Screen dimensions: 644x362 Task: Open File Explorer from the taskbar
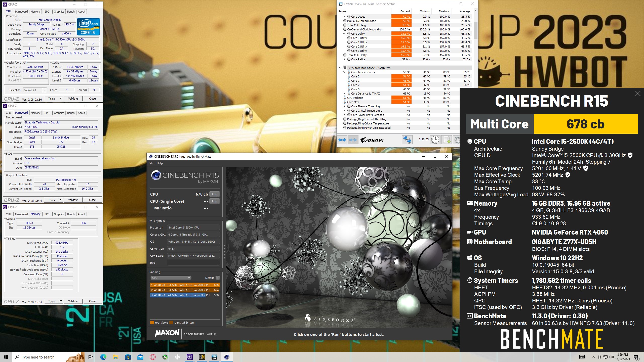point(115,357)
